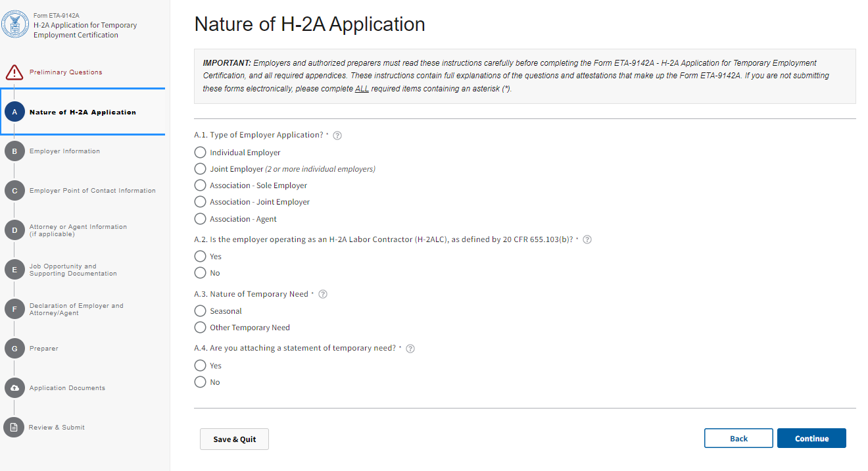Open help icon beside Nature of Temporary Need

pos(323,295)
